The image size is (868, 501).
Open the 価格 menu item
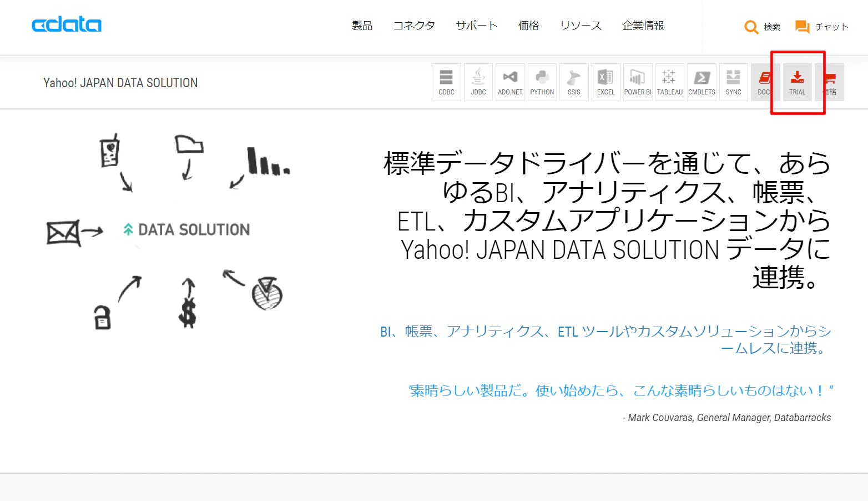pos(529,26)
